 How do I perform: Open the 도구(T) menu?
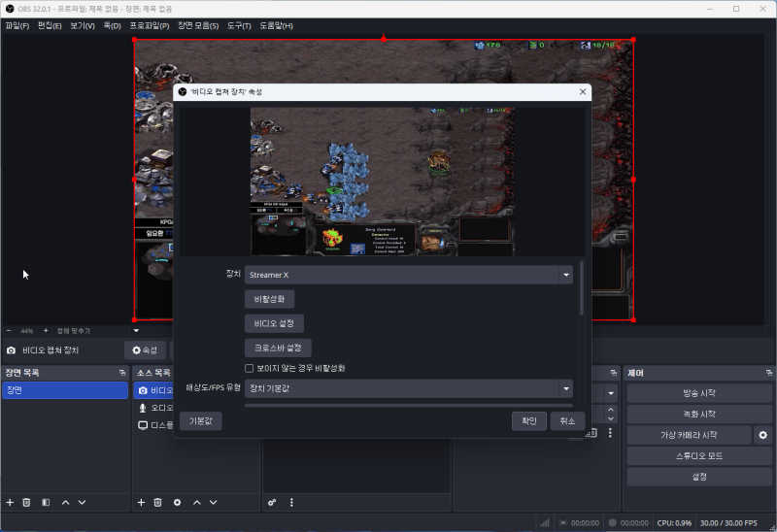[x=239, y=26]
